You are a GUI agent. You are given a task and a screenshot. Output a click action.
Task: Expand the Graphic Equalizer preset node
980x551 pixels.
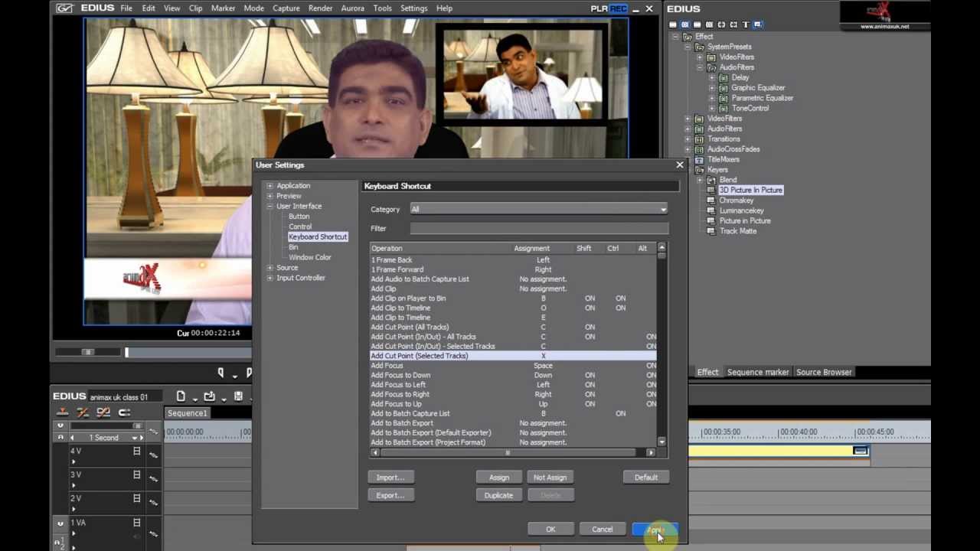[712, 88]
